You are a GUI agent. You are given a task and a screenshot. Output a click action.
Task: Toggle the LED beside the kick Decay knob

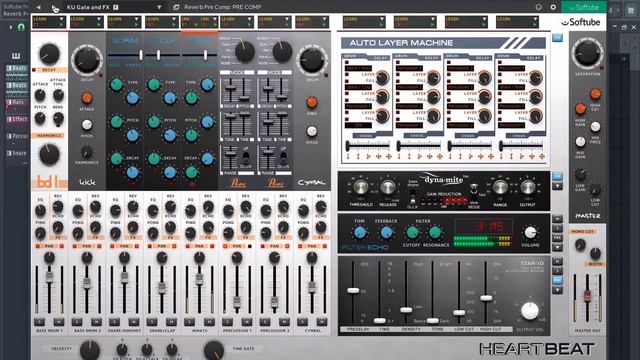tap(101, 75)
